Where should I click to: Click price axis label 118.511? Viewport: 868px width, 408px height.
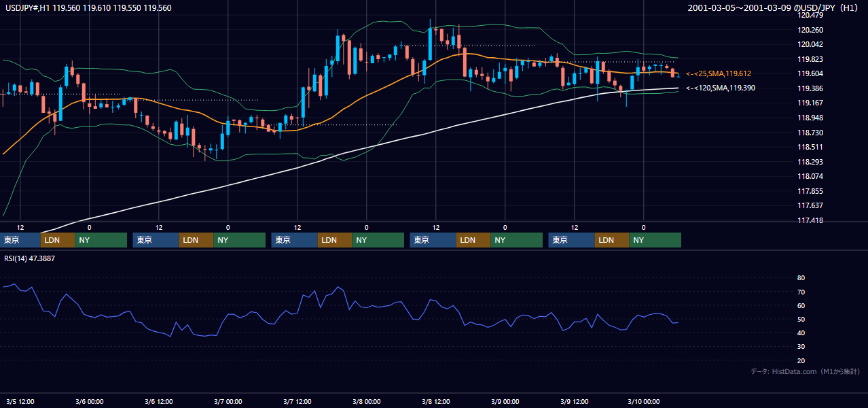pyautogui.click(x=810, y=147)
